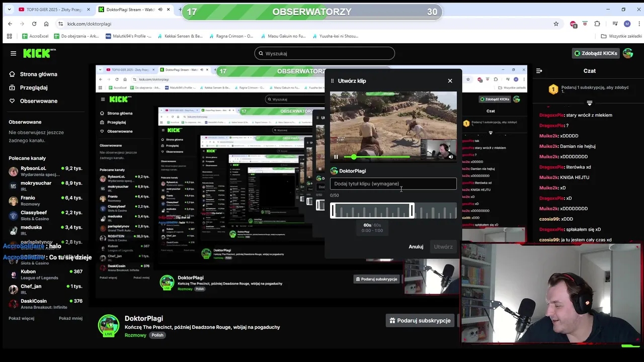Click the outer browser home button

pyautogui.click(x=46, y=24)
